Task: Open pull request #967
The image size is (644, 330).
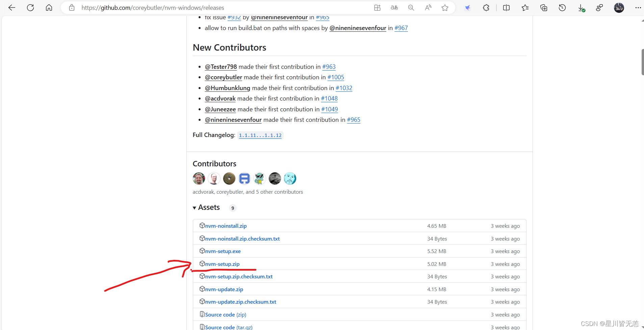Action: (401, 28)
